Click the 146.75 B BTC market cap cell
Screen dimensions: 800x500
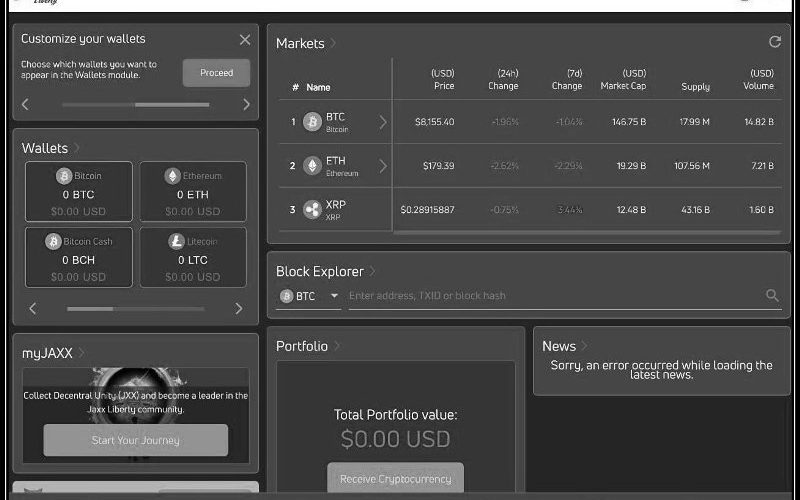coord(629,122)
